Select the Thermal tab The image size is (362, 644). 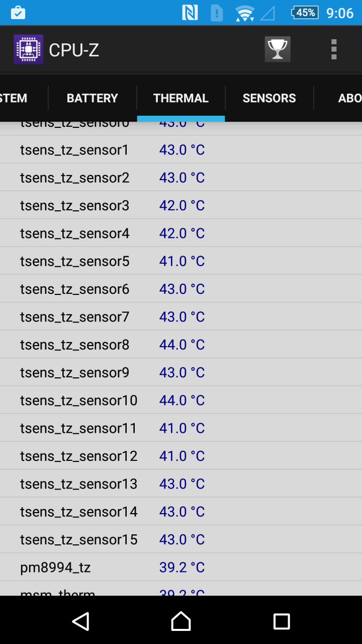click(x=181, y=98)
